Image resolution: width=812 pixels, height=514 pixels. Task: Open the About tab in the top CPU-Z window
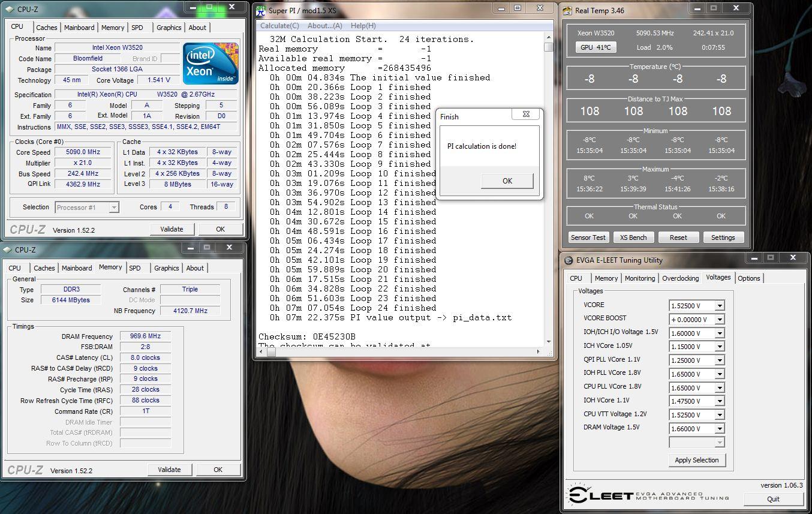pos(197,28)
